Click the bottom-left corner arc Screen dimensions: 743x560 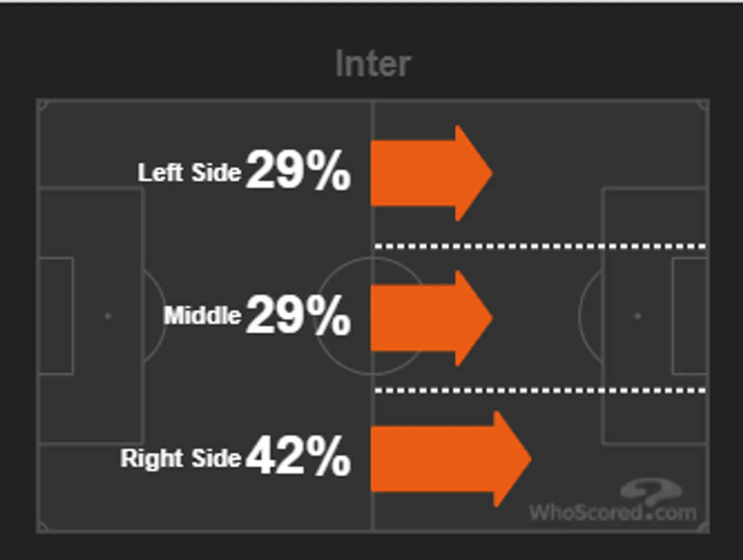point(43,527)
